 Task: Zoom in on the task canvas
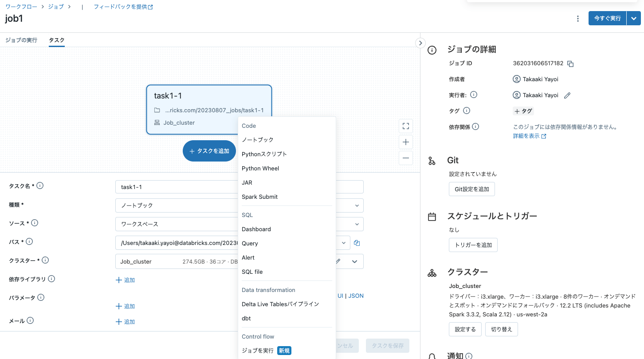pyautogui.click(x=405, y=142)
